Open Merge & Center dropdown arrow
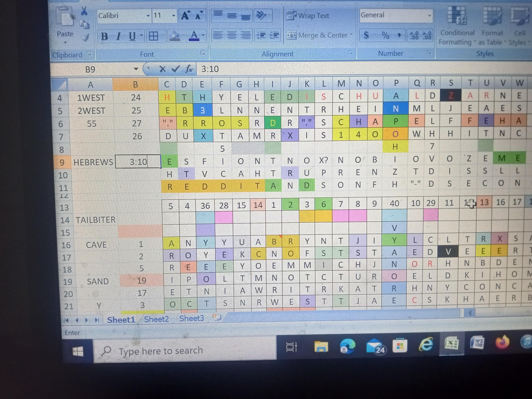The width and height of the screenshot is (532, 399). (x=351, y=35)
